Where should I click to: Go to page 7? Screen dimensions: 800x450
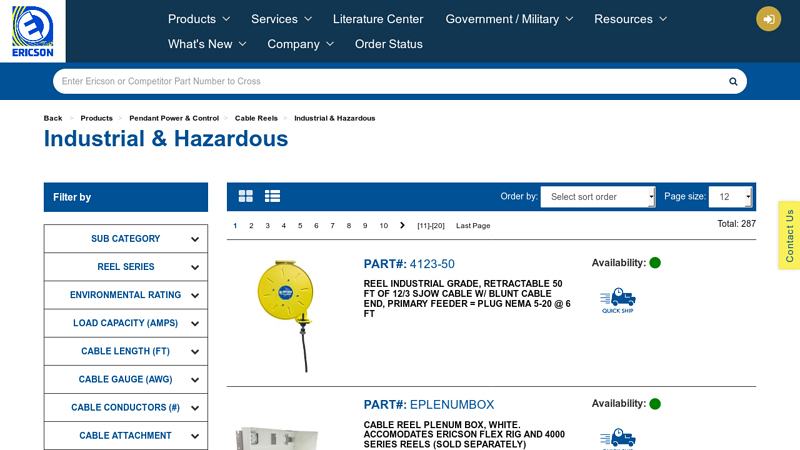click(x=333, y=226)
